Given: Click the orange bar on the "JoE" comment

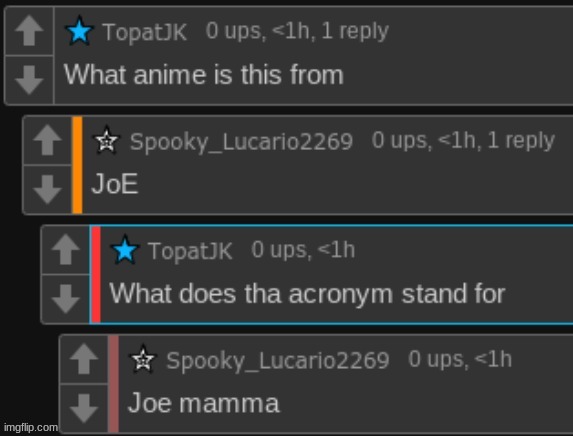Looking at the screenshot, I should click(77, 165).
